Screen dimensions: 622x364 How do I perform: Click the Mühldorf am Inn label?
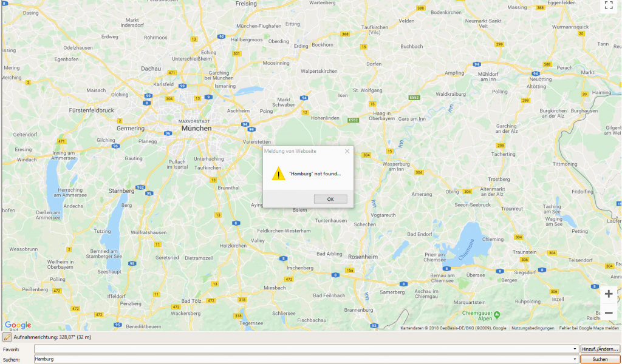pos(488,76)
